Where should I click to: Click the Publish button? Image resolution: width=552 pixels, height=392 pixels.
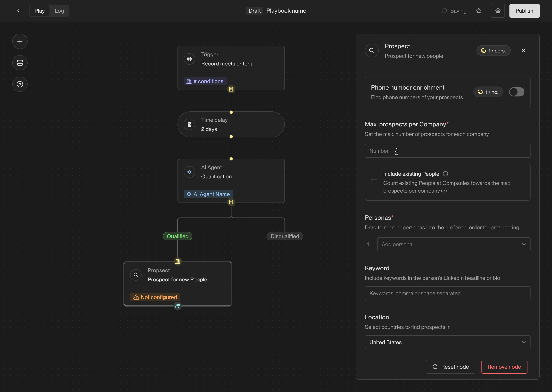click(524, 11)
